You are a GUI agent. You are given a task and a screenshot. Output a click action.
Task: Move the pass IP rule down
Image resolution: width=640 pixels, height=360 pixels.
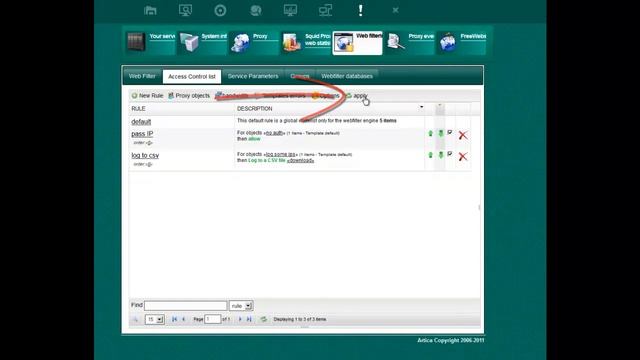(441, 133)
